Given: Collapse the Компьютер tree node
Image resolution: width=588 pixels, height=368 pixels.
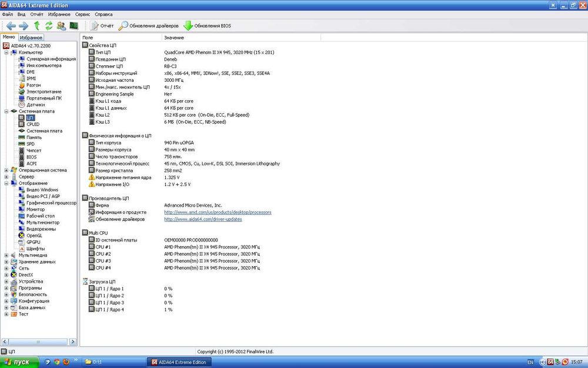Looking at the screenshot, I should (6, 52).
